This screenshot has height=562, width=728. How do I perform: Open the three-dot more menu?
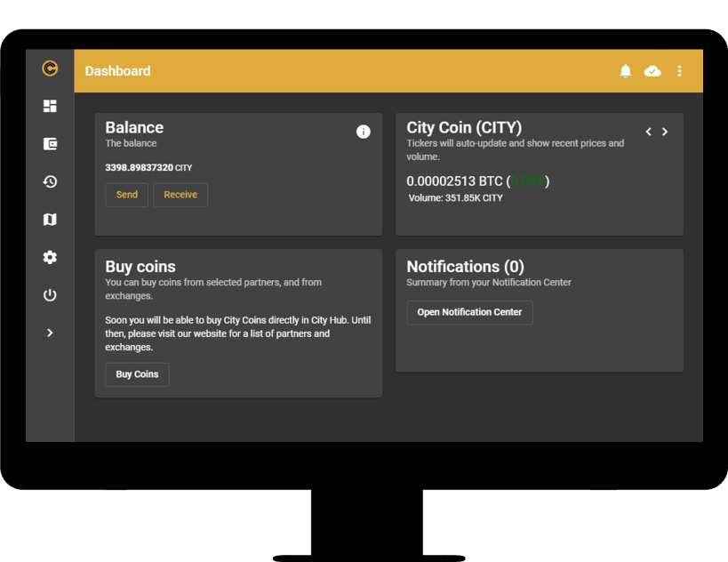click(x=679, y=70)
